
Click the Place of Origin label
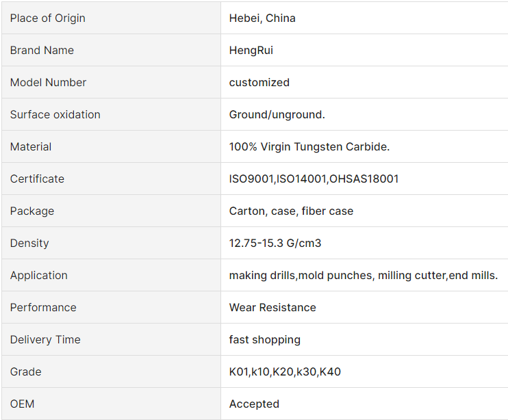coord(48,18)
